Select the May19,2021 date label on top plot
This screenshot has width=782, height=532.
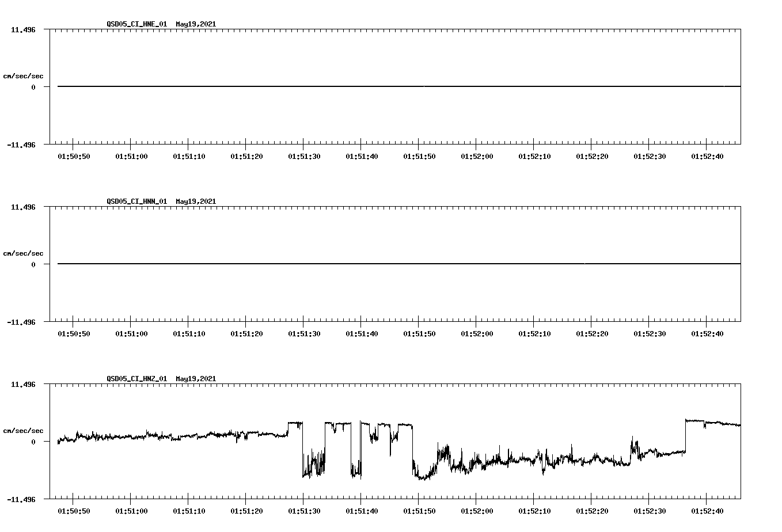(x=195, y=25)
